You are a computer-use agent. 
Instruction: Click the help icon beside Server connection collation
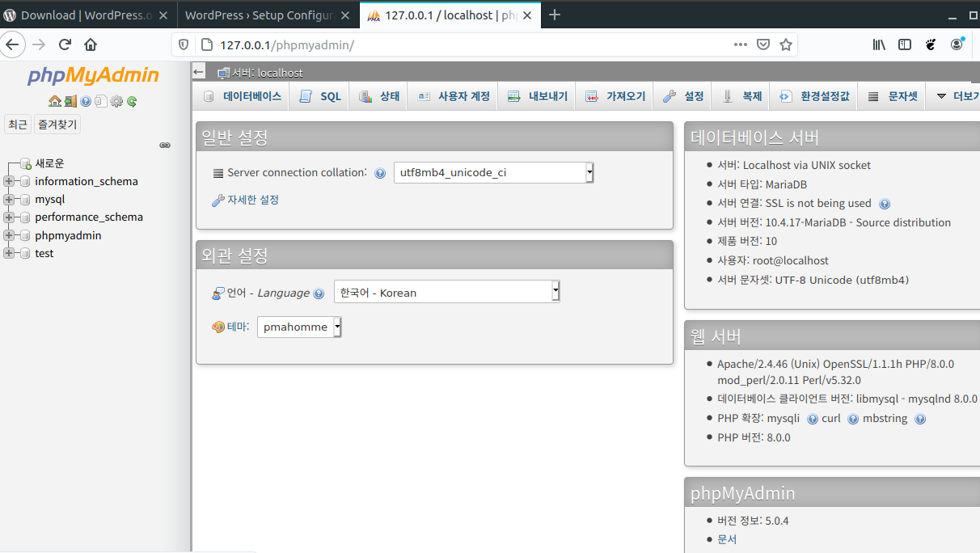tap(380, 173)
